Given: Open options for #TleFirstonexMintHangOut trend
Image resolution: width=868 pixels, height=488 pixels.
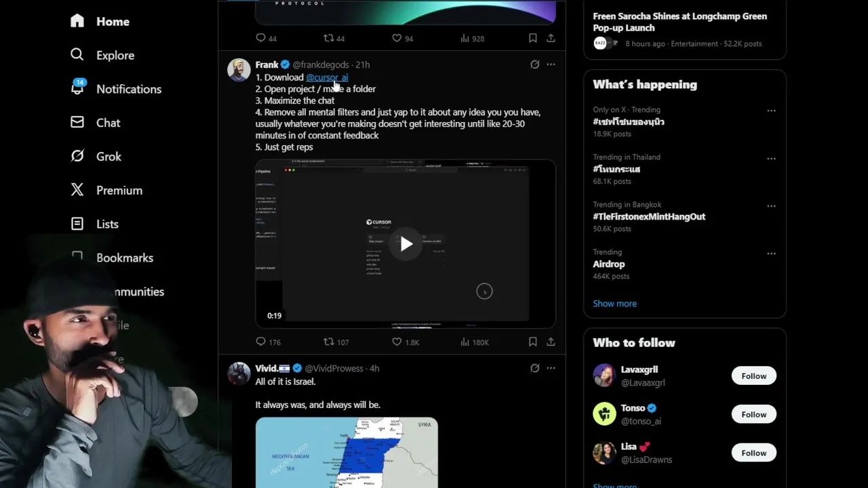Looking at the screenshot, I should [x=771, y=206].
